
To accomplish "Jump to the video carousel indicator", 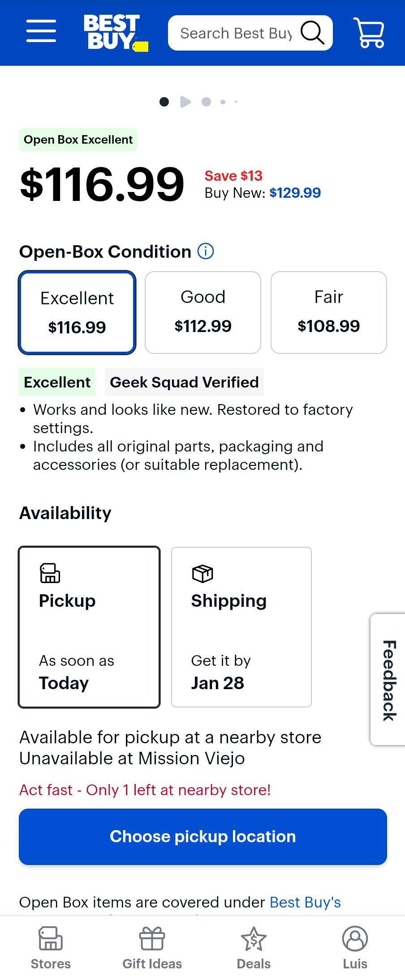I will [185, 102].
